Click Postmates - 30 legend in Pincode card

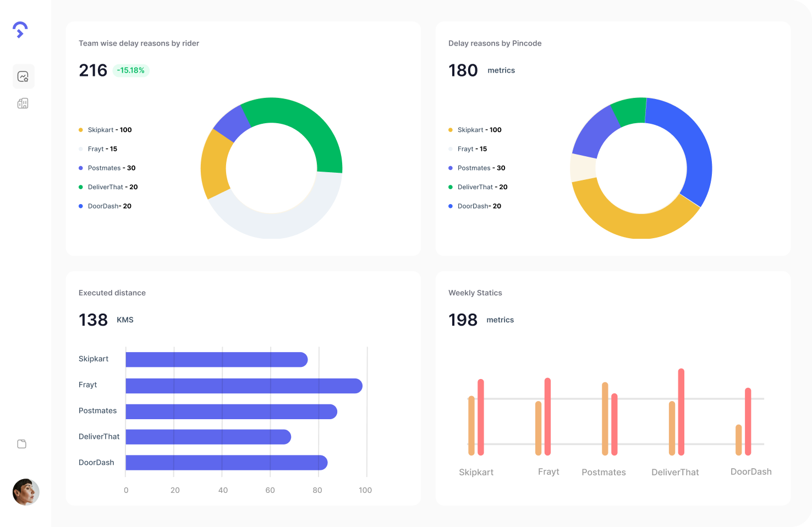(x=481, y=168)
